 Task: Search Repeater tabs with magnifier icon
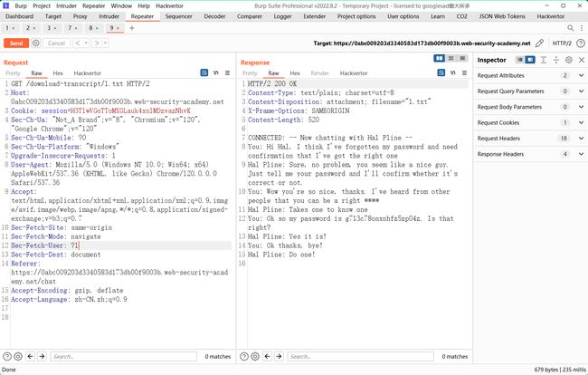coord(571,28)
